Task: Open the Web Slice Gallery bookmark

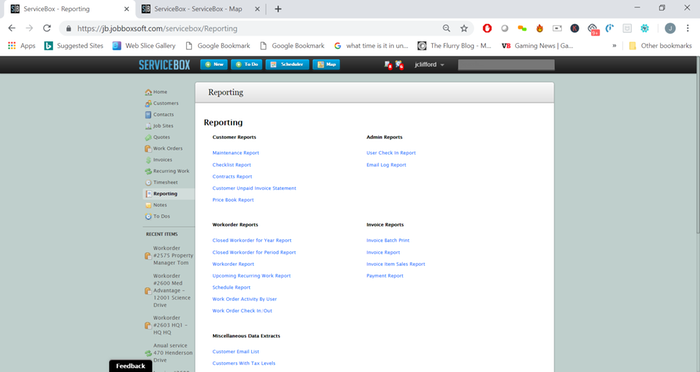Action: pyautogui.click(x=144, y=46)
